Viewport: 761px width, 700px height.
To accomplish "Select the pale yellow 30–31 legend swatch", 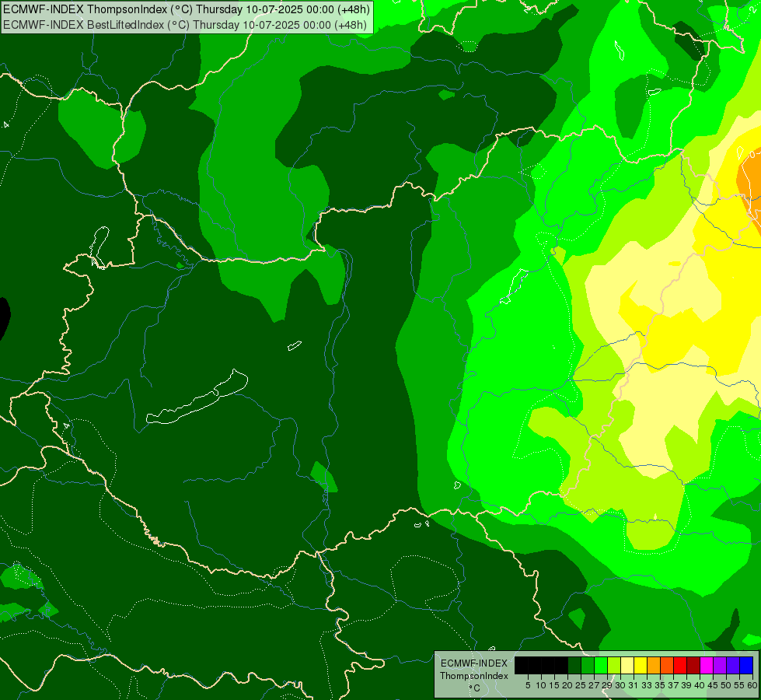I will [x=627, y=665].
